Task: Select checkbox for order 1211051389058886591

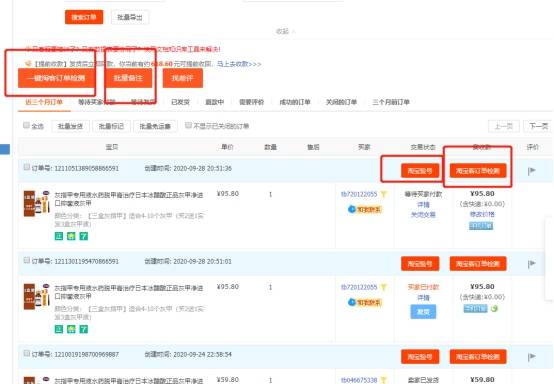Action: [x=26, y=167]
